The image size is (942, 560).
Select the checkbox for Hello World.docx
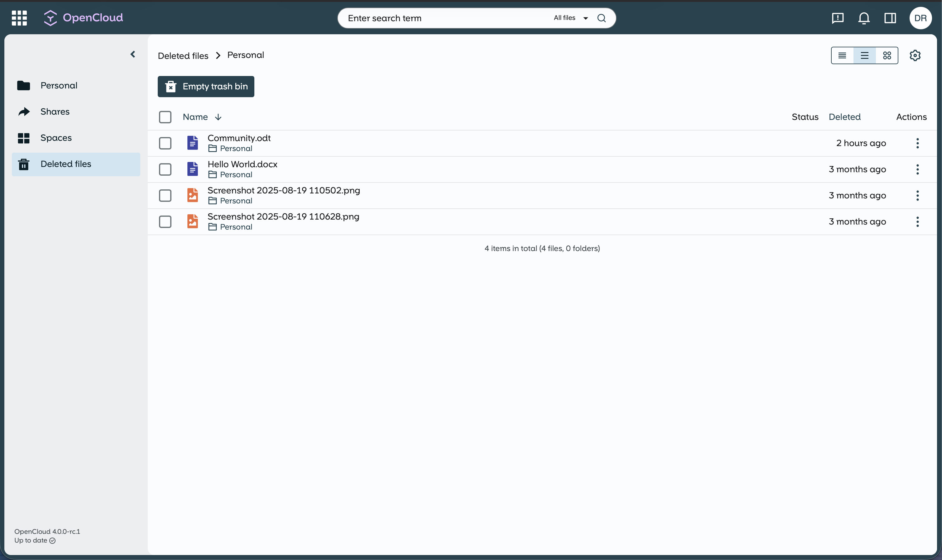coord(165,169)
